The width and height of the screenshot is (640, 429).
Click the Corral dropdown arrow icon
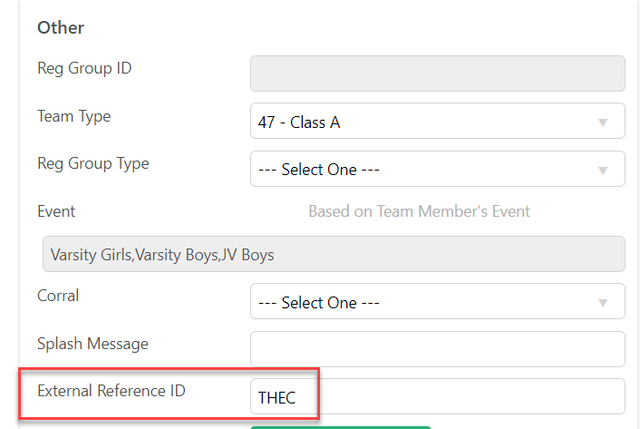pos(602,303)
